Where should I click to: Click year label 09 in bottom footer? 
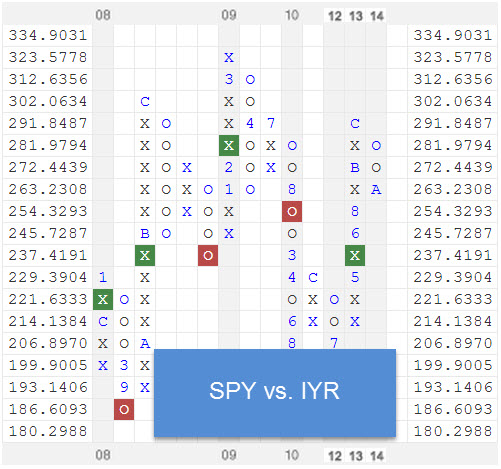[229, 455]
